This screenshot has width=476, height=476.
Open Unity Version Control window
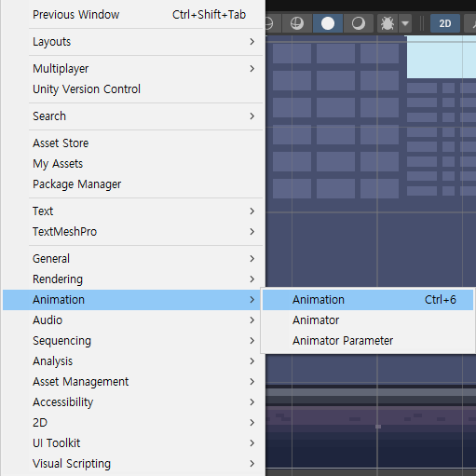coord(132,89)
